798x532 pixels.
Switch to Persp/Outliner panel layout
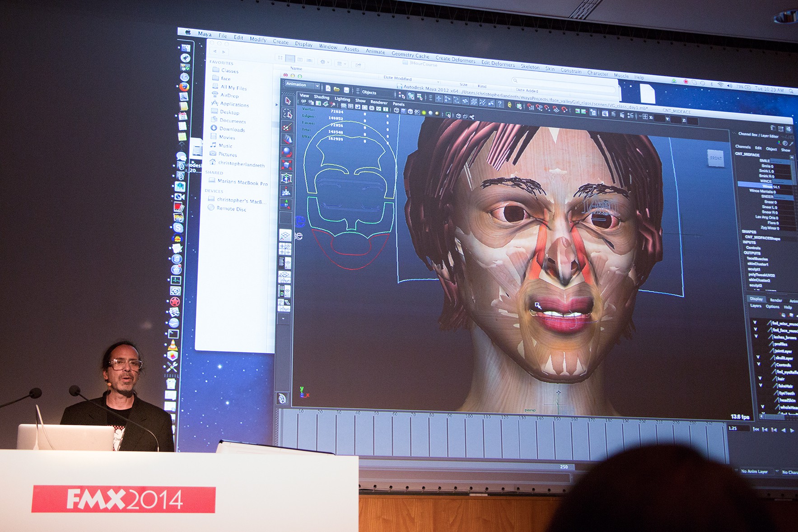click(285, 263)
